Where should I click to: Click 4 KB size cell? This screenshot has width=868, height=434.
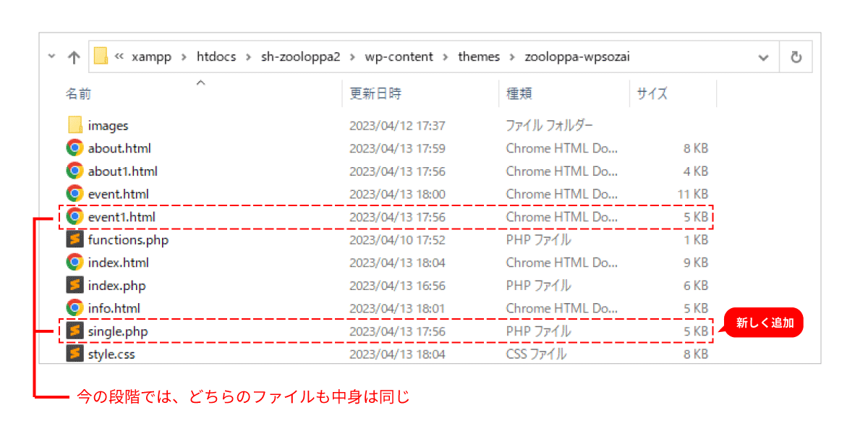[x=696, y=171]
